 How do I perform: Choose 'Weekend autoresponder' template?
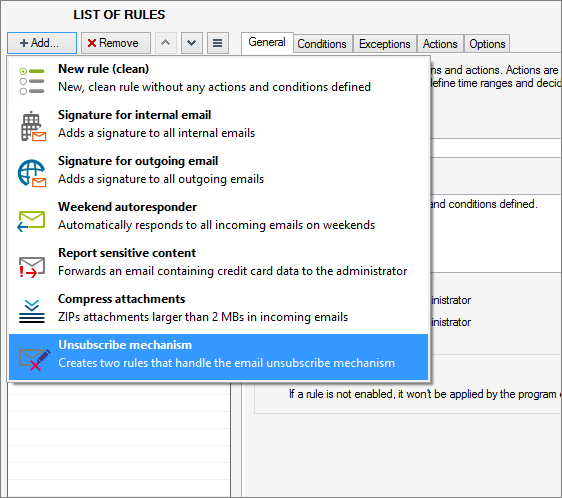(x=127, y=207)
